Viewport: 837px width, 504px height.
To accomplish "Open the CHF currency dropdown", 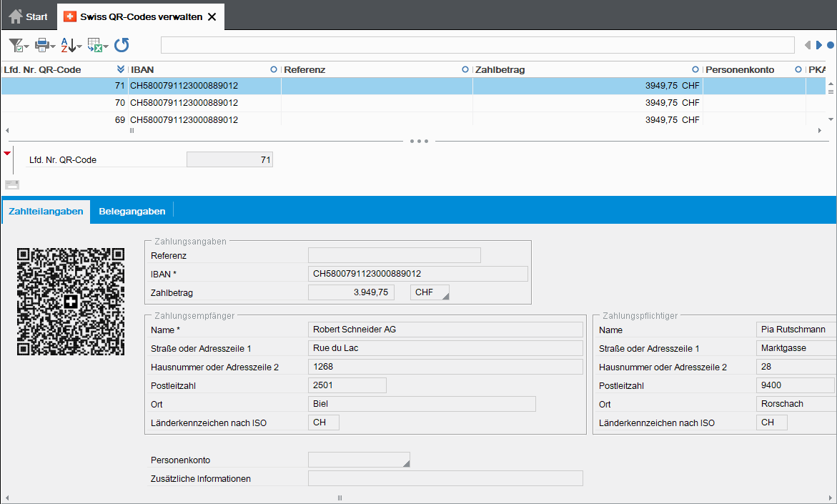I will click(430, 292).
